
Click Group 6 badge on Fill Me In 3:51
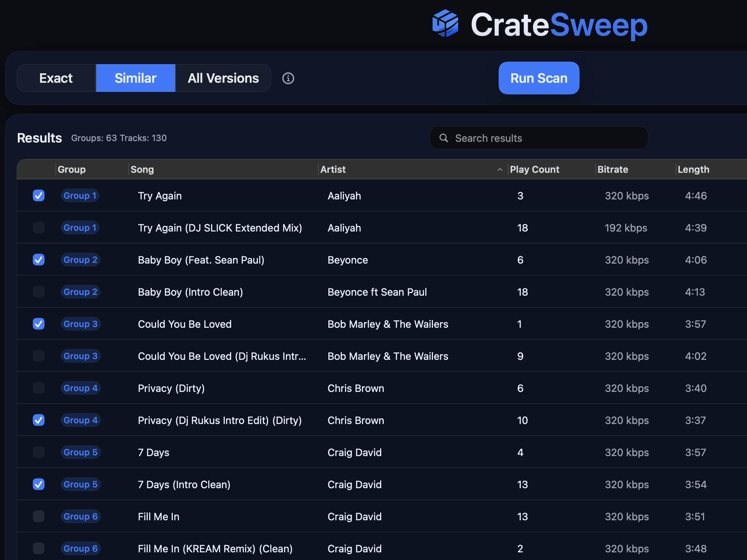coord(80,517)
